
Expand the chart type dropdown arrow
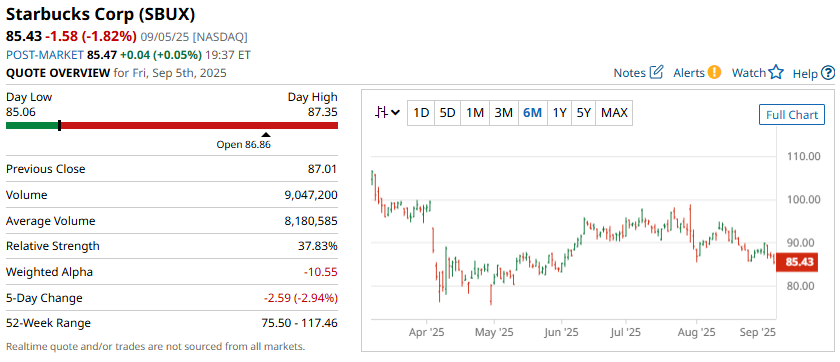click(395, 113)
